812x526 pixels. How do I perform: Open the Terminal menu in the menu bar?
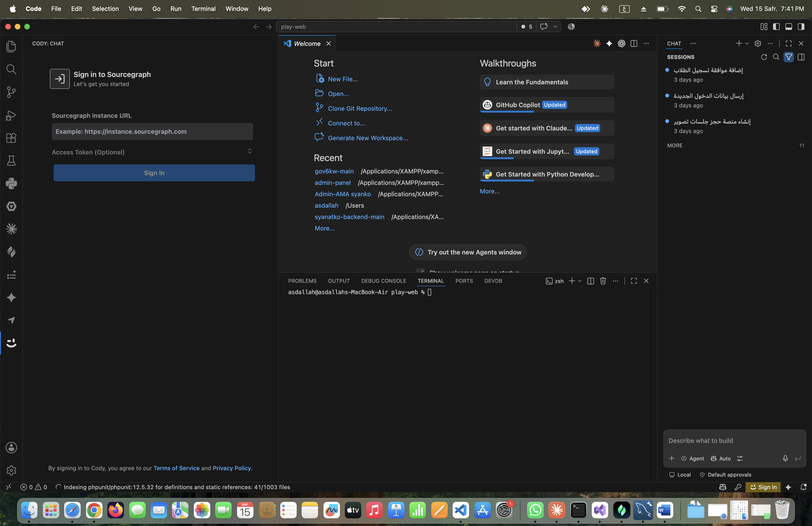[203, 9]
